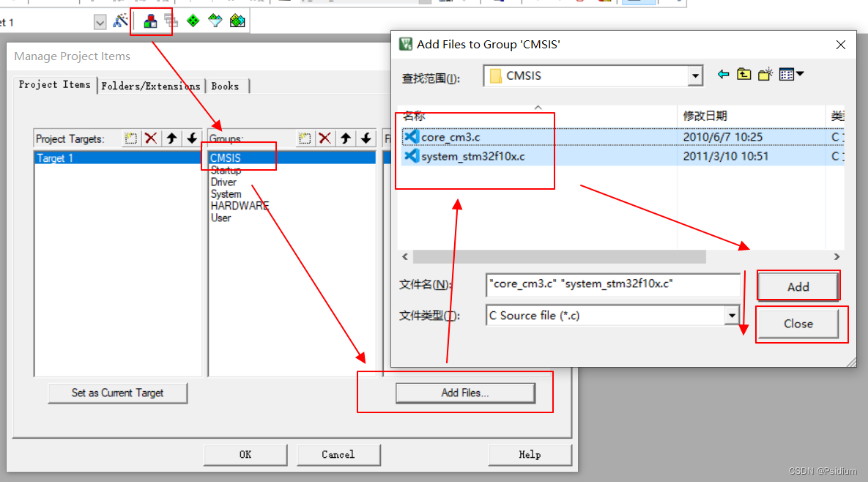Screen dimensions: 868x482
Task: Click the Target Options wand icon
Action: (x=120, y=21)
